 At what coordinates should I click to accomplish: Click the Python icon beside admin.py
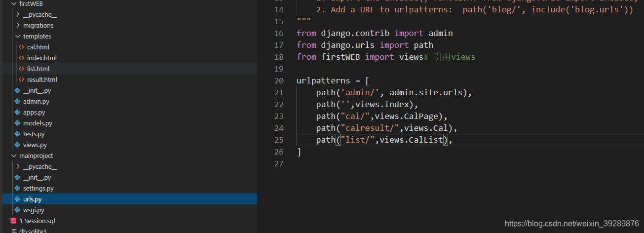click(x=17, y=101)
